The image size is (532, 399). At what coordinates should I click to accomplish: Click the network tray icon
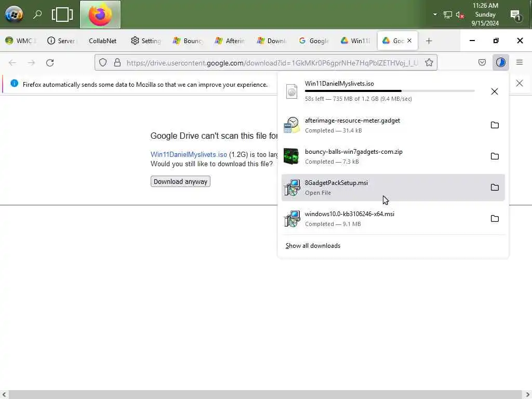click(447, 15)
